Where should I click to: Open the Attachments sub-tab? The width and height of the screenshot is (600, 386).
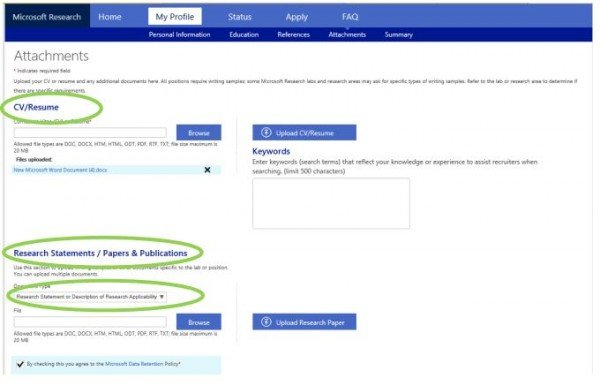click(347, 34)
